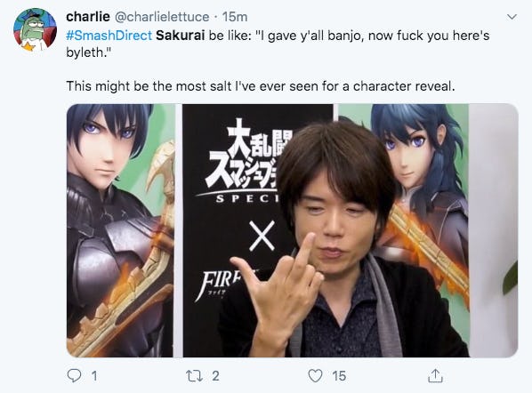The image size is (532, 393).
Task: Click the reply speech bubble icon
Action: (74, 376)
